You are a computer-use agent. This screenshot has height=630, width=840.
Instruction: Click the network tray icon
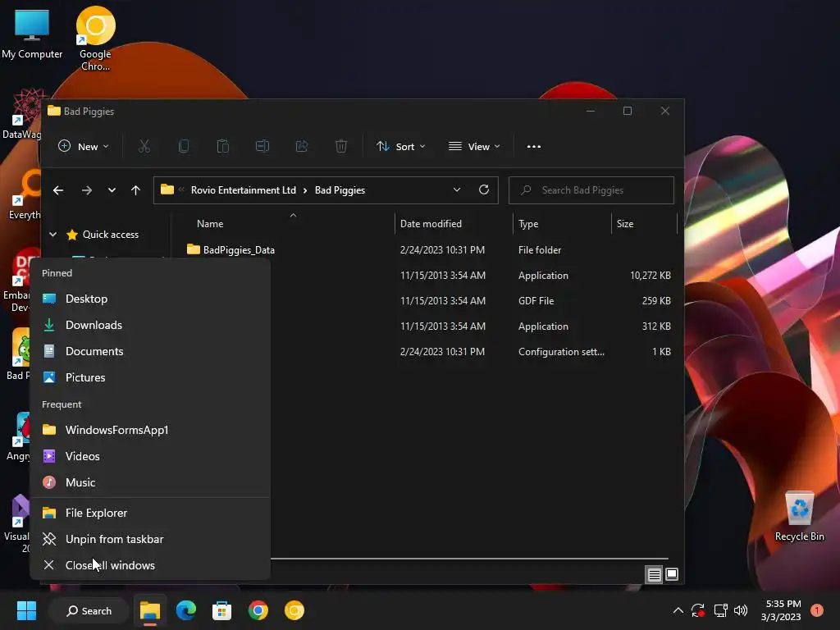tap(720, 610)
